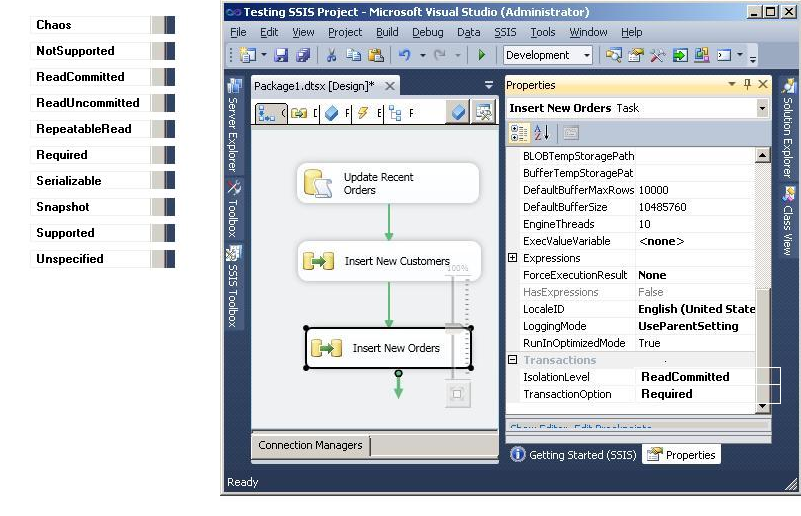This screenshot has height=516, width=801.
Task: Select the Update Recent Orders task
Action: tap(388, 183)
